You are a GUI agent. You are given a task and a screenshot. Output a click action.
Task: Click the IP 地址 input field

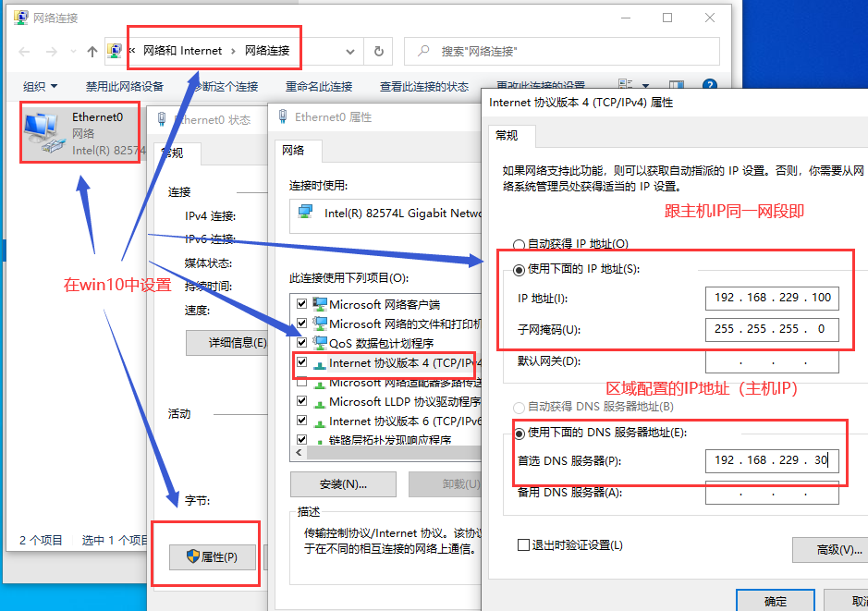click(772, 298)
